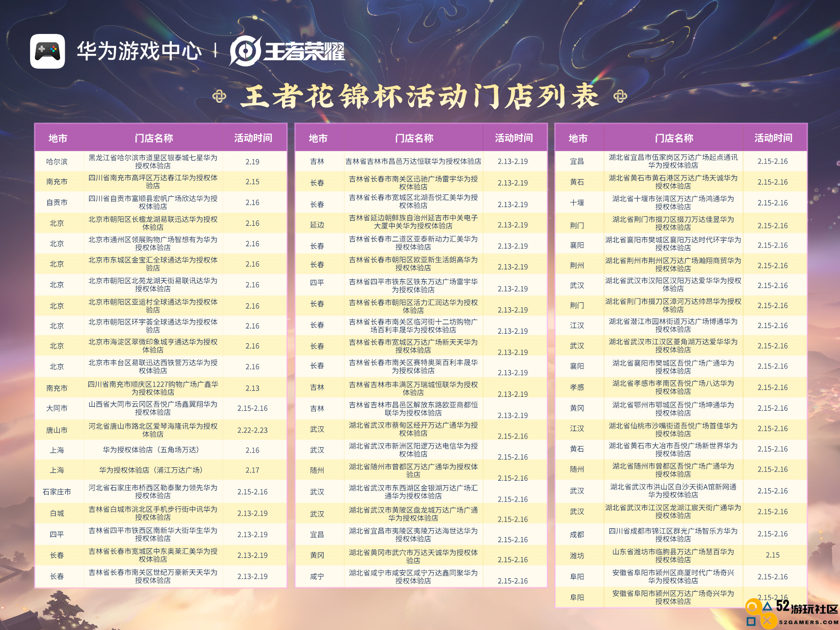Click the 唐山市路北区爱琴海 store name
The width and height of the screenshot is (840, 630).
click(153, 430)
